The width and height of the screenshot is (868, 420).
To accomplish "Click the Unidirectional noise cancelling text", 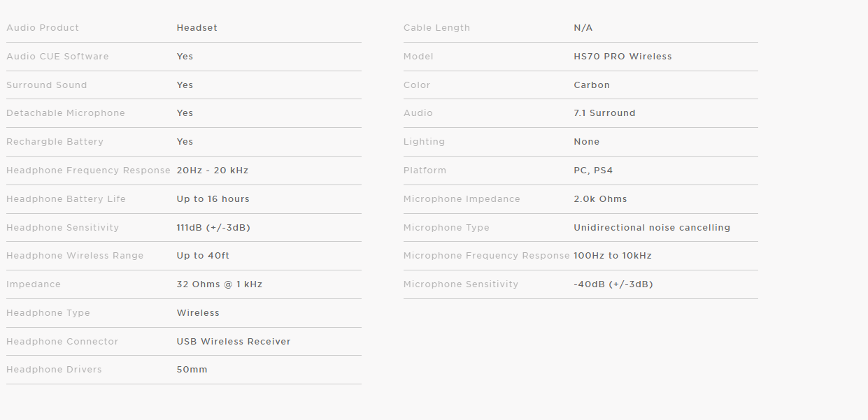I will tap(652, 228).
